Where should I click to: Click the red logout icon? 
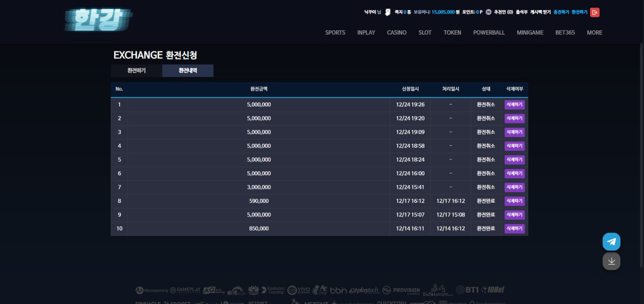click(595, 12)
